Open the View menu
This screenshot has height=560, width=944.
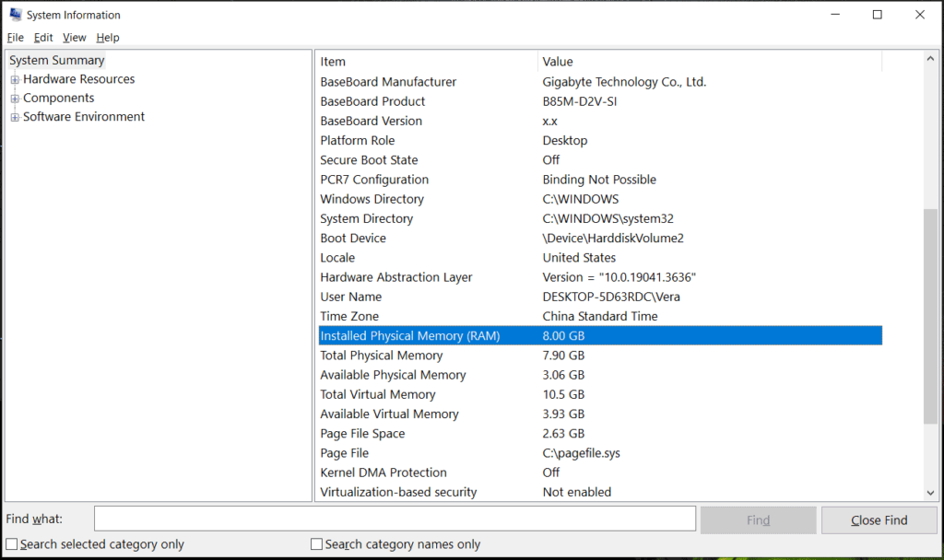74,37
